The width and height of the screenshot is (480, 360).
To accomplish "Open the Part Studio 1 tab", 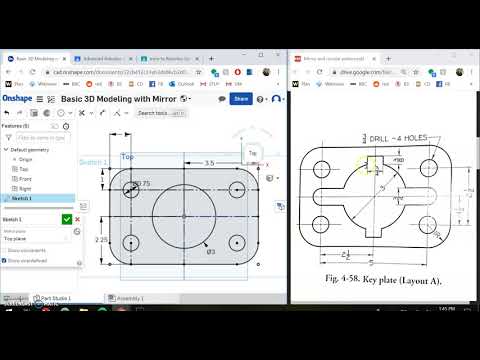I will click(52, 298).
